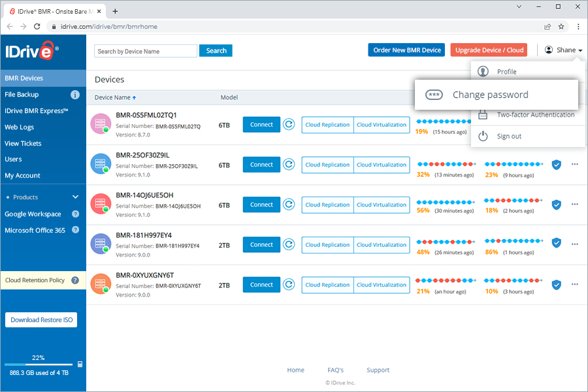Open View Tickets in sidebar
Screen dimensions: 588x392
click(23, 143)
